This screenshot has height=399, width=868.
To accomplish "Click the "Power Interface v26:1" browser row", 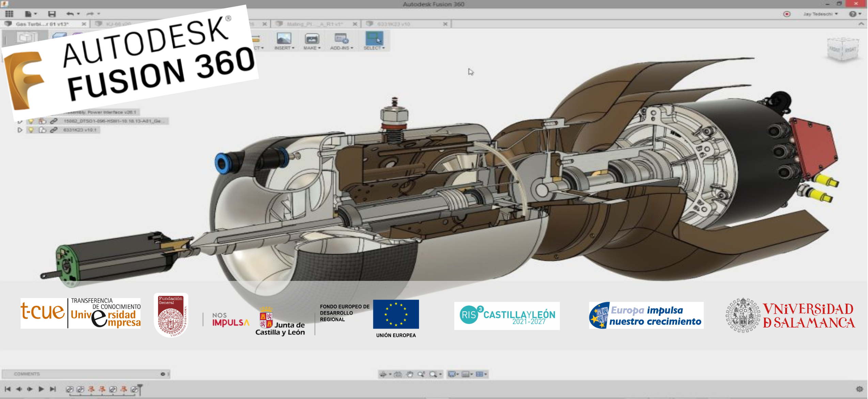I will click(x=102, y=112).
